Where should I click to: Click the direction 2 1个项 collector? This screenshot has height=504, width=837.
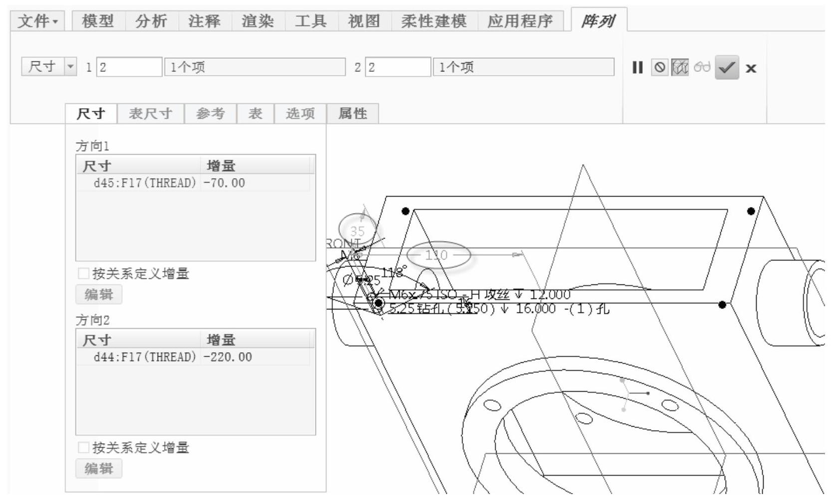[524, 67]
